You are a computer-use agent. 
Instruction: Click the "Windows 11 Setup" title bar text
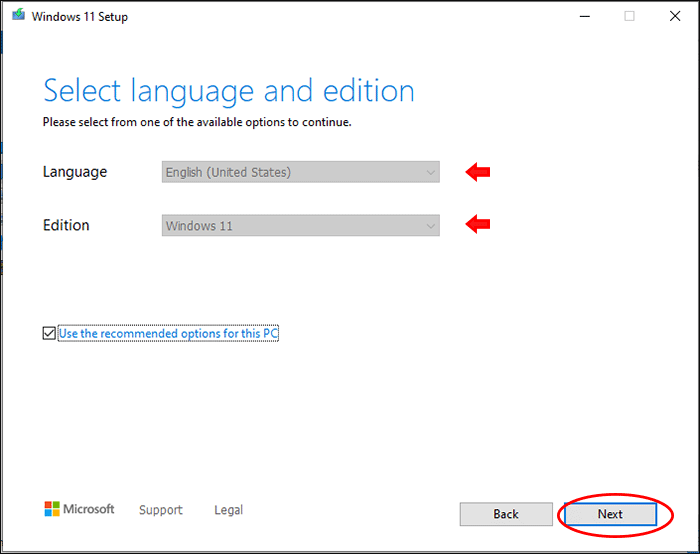[x=80, y=16]
